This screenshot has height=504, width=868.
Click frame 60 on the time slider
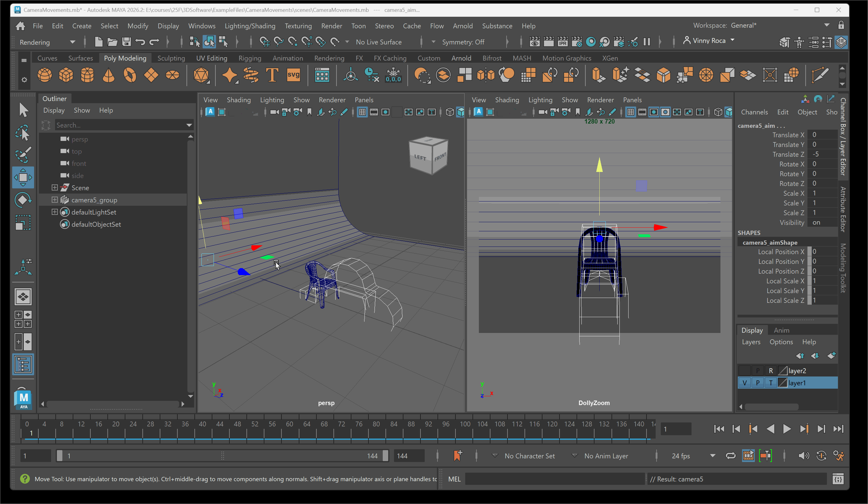tap(290, 424)
